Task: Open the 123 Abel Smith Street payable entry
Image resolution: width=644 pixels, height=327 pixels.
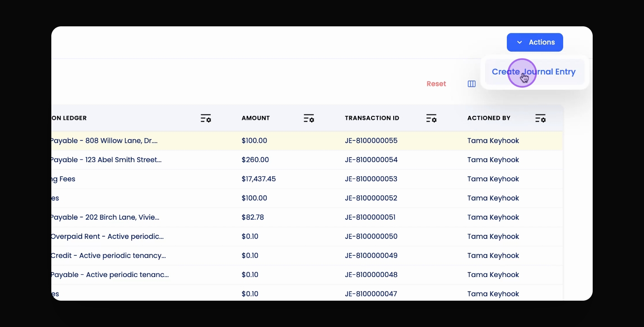Action: coord(106,160)
